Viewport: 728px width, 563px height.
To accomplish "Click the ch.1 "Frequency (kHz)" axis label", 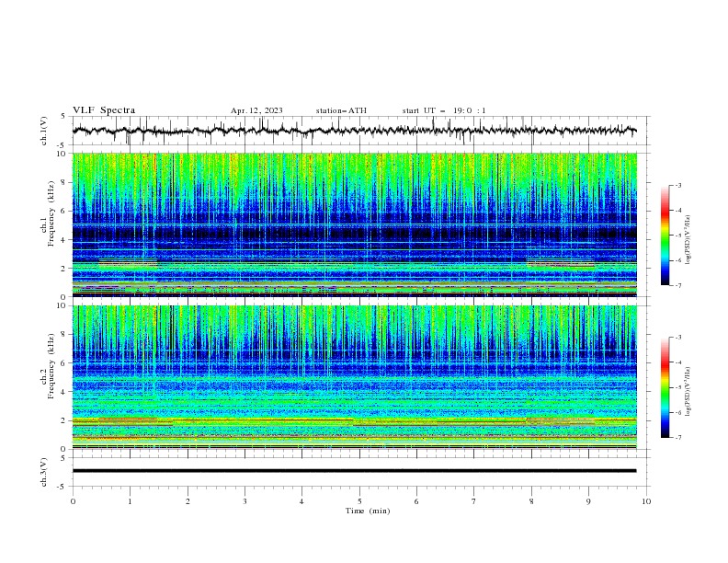I will click(x=51, y=212).
